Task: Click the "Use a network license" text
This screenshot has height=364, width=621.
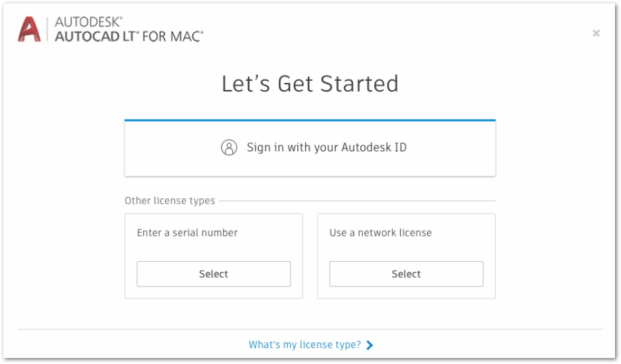Action: 380,233
